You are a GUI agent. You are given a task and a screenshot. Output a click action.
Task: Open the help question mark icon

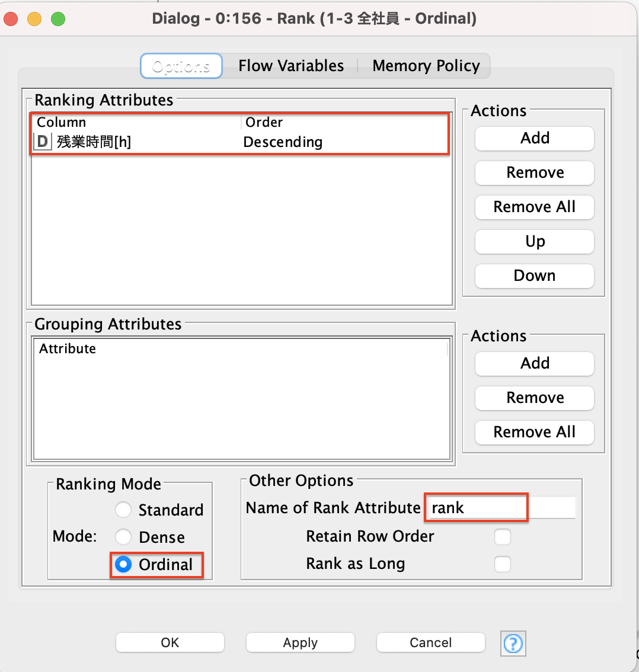tap(513, 644)
